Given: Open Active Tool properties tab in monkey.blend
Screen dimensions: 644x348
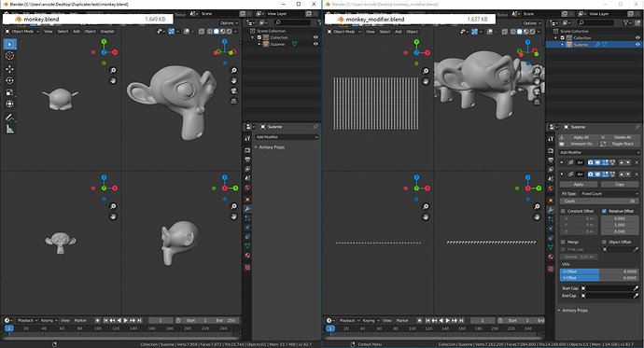Looking at the screenshot, I should (247, 138).
